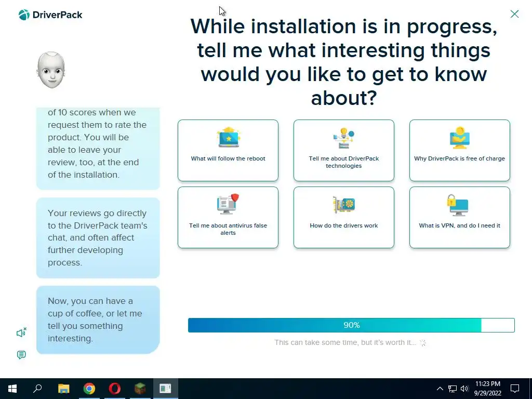Image resolution: width=532 pixels, height=399 pixels.
Task: Open the Windows Start menu
Action: 12,389
